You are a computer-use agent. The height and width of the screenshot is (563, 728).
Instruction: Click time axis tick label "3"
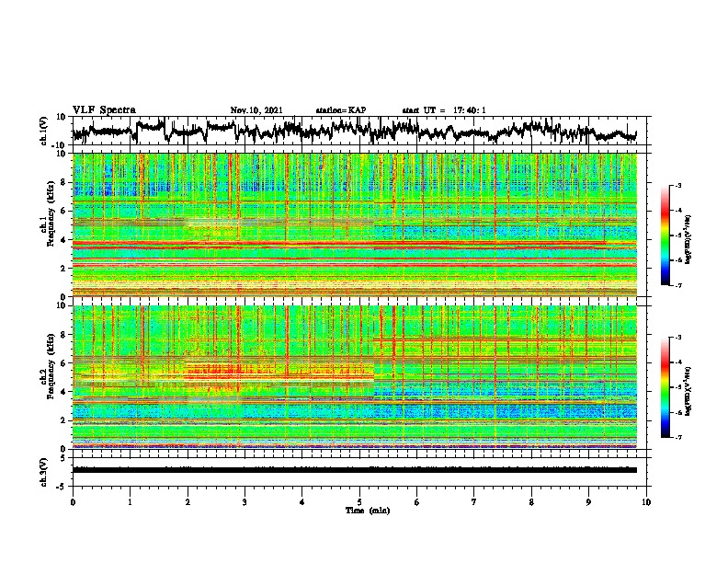[x=245, y=502]
